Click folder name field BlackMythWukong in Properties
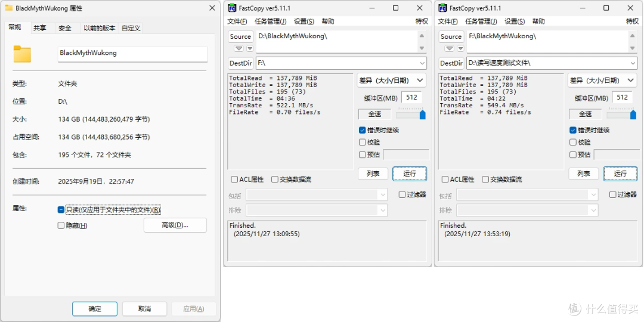644x322 pixels. (132, 54)
